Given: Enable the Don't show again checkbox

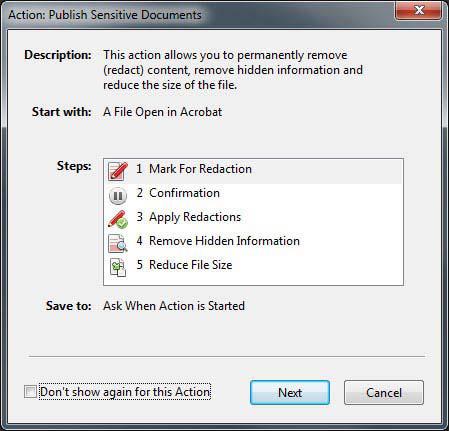Looking at the screenshot, I should pyautogui.click(x=30, y=392).
